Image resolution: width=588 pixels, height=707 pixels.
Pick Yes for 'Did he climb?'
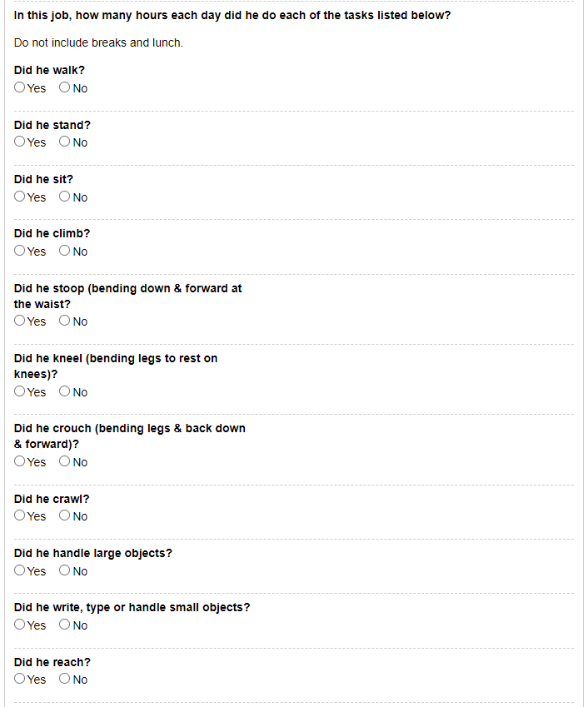pos(20,251)
